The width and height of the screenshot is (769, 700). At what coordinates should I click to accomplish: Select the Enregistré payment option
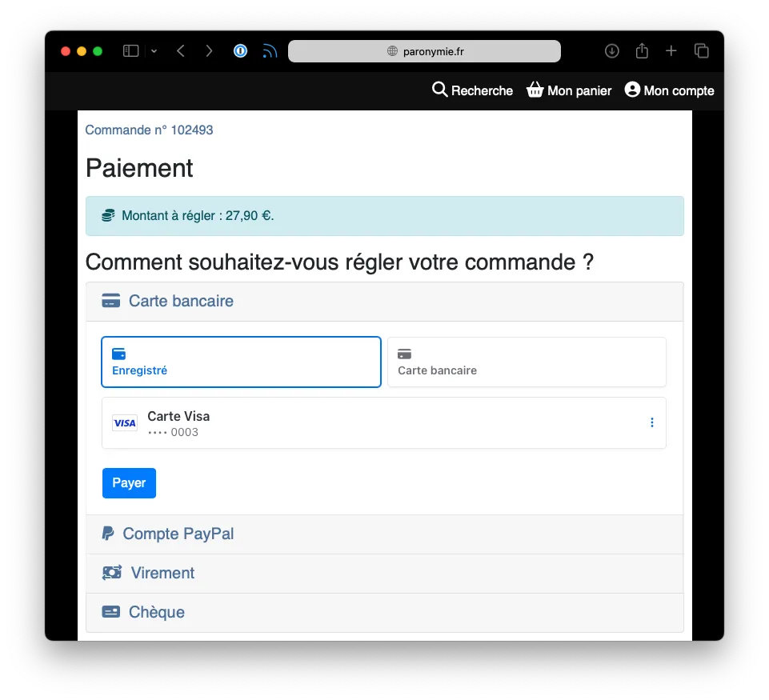240,362
